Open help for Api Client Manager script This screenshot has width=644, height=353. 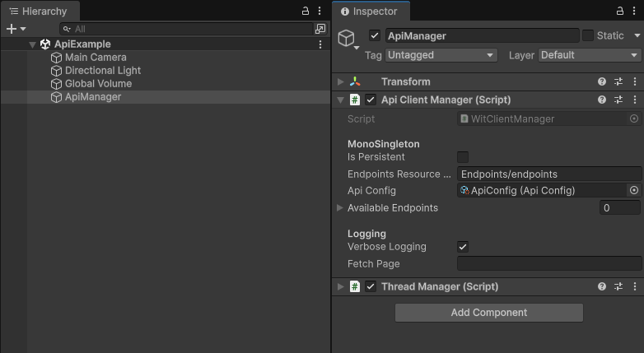[602, 100]
